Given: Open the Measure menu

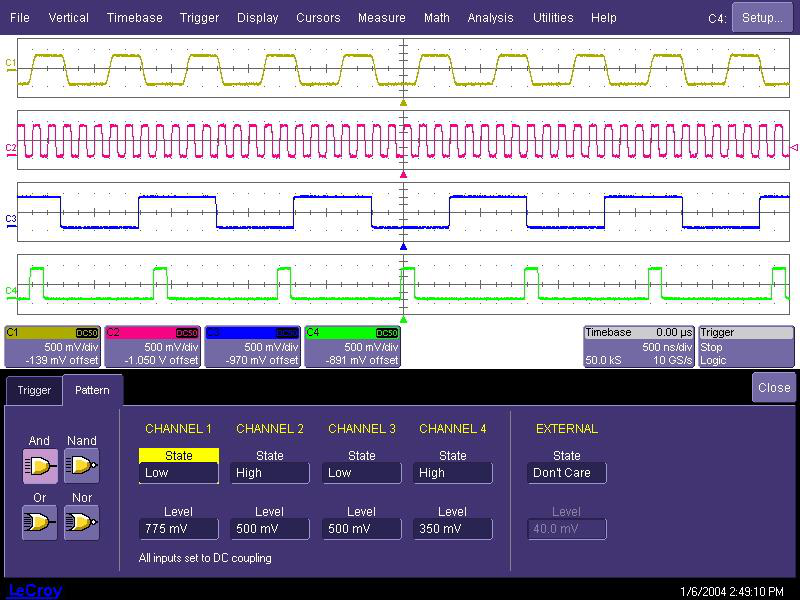Looking at the screenshot, I should (381, 17).
